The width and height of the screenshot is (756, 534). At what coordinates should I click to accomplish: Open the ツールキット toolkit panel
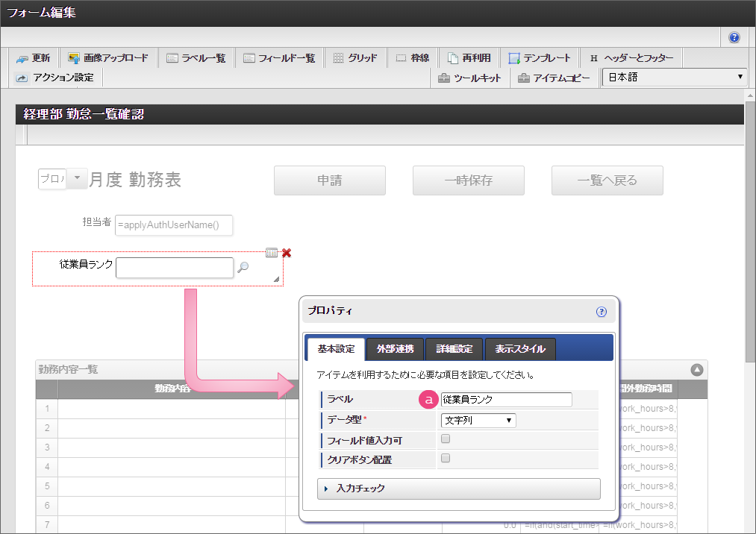tap(470, 78)
